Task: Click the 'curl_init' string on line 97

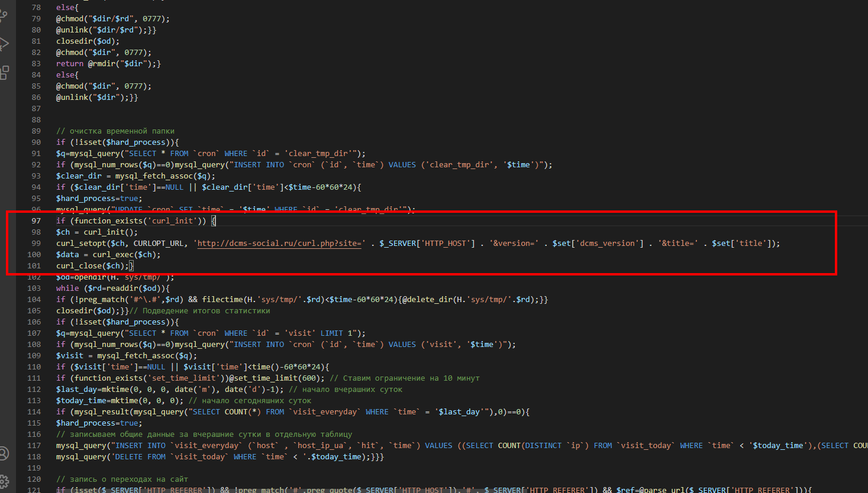Action: [x=172, y=221]
